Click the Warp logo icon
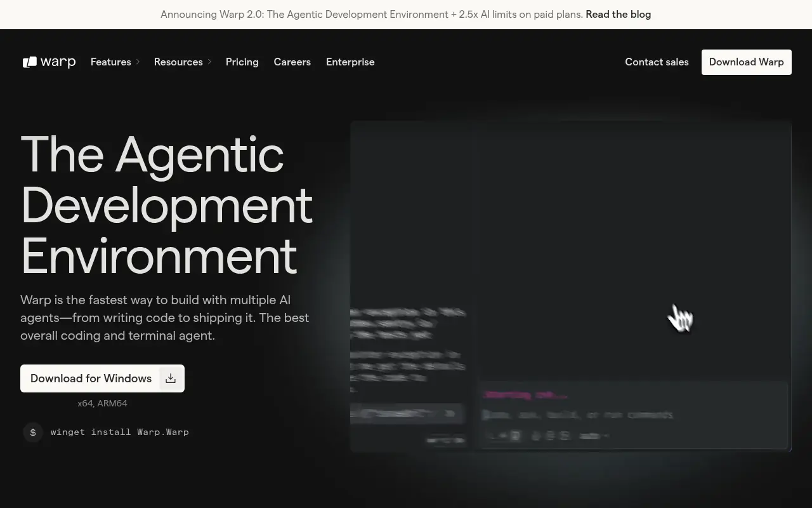The width and height of the screenshot is (812, 508). [x=30, y=62]
